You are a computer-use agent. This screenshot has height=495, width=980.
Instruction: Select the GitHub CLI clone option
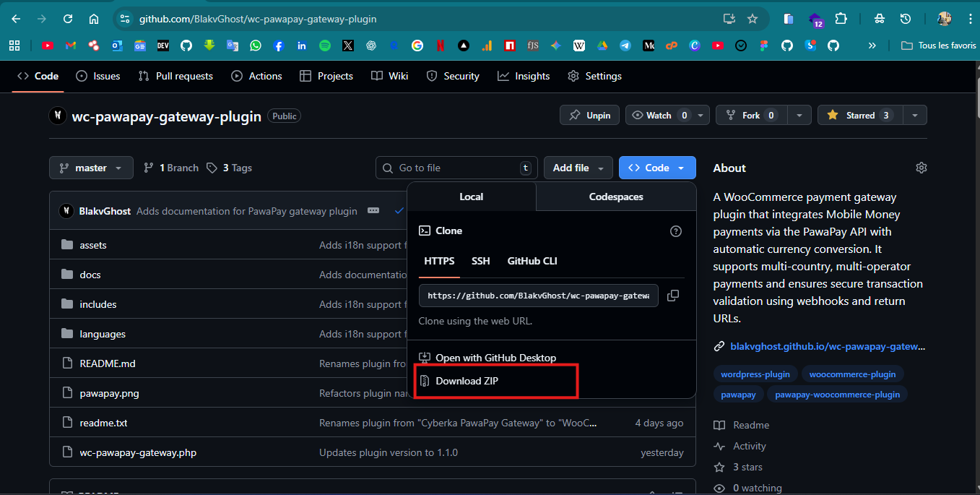click(532, 261)
